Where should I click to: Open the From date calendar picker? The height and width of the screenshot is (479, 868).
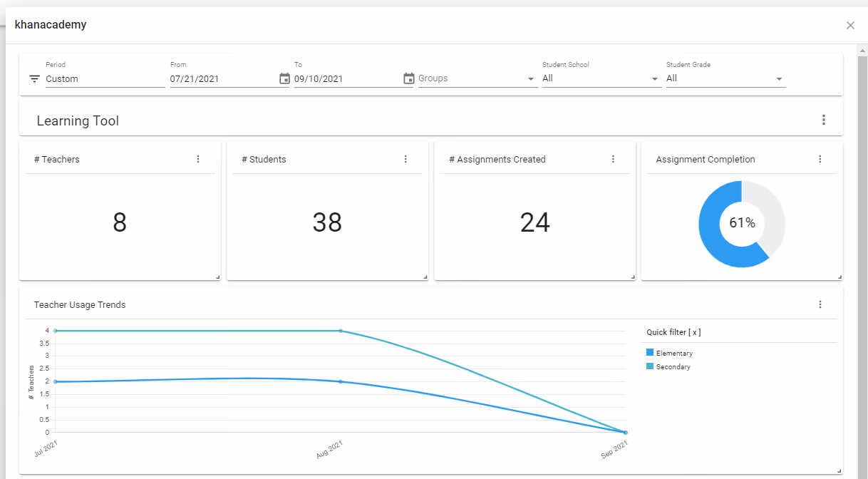(x=284, y=78)
